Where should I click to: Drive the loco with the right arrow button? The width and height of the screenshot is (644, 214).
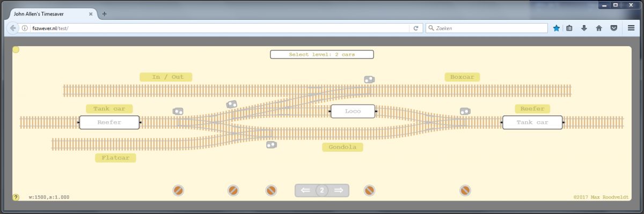pyautogui.click(x=339, y=190)
